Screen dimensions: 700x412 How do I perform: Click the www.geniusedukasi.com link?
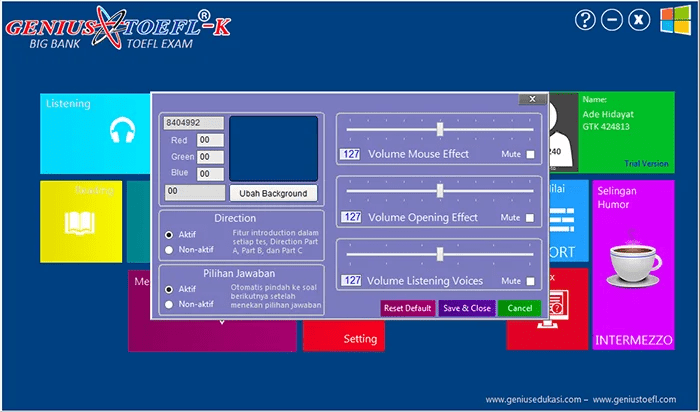pos(533,400)
